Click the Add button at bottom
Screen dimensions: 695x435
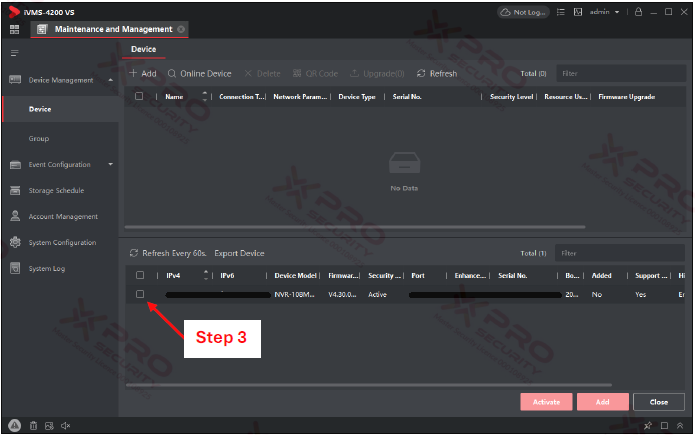[x=602, y=402]
